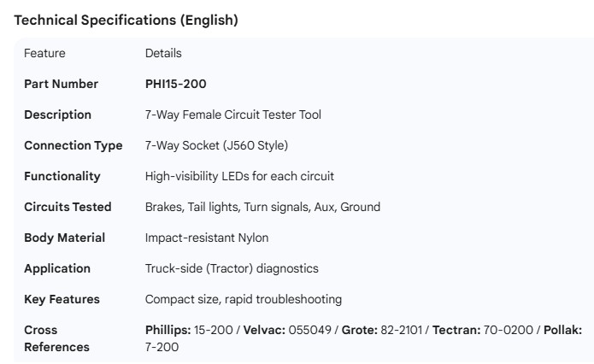Click the 7-Way Female Circuit Tester Tool text
This screenshot has width=594, height=364.
coord(233,114)
